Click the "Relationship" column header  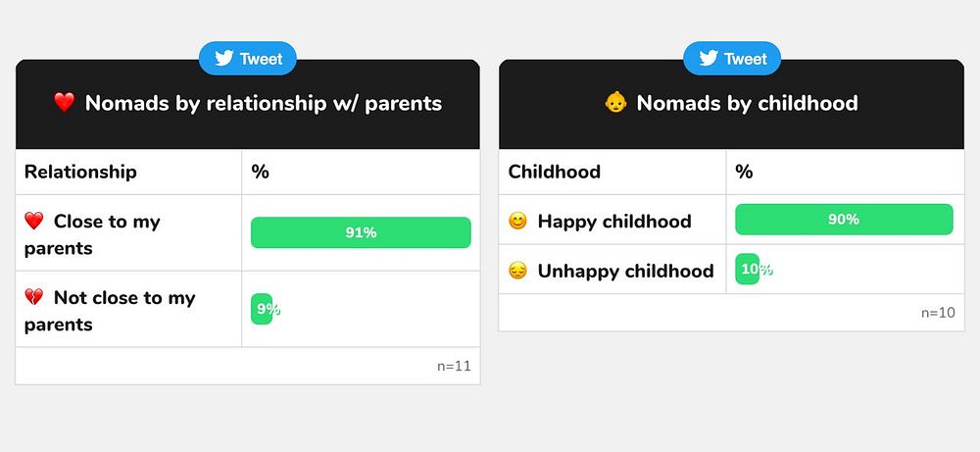80,173
